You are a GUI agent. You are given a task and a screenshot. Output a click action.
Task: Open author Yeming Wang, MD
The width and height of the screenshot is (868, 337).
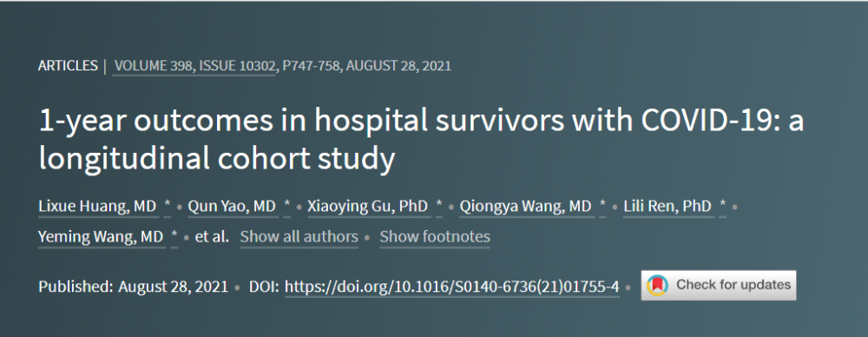click(102, 237)
